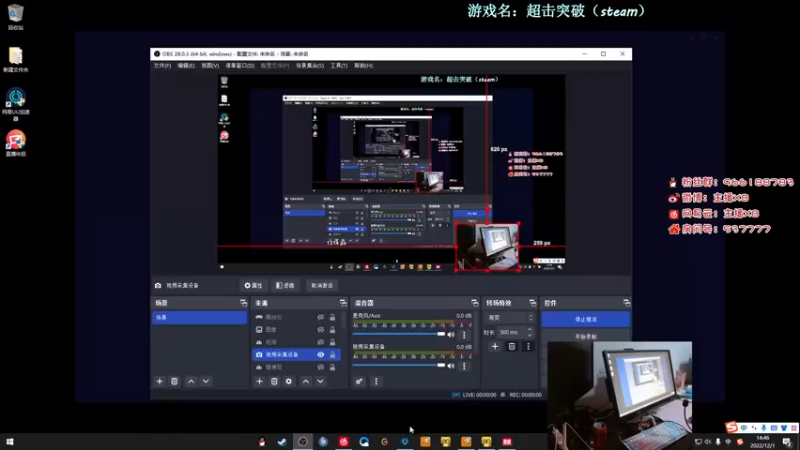Toggle lock on 视频采集设备 source row
This screenshot has height=450, width=800.
click(332, 354)
